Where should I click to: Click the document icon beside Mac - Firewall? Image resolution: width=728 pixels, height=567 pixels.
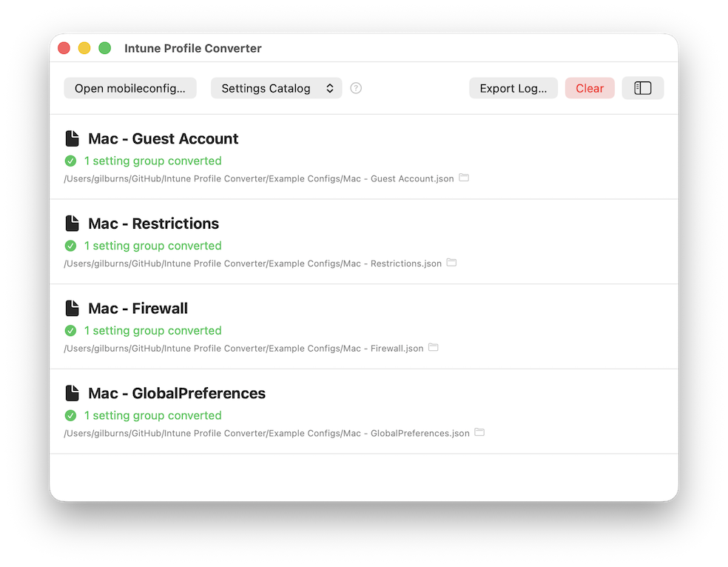pyautogui.click(x=72, y=308)
